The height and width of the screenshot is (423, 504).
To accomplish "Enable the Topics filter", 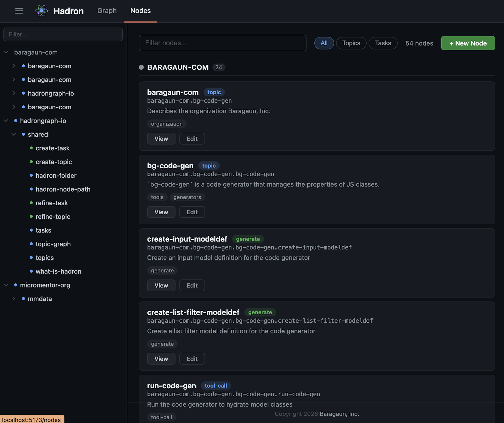I will coord(351,43).
